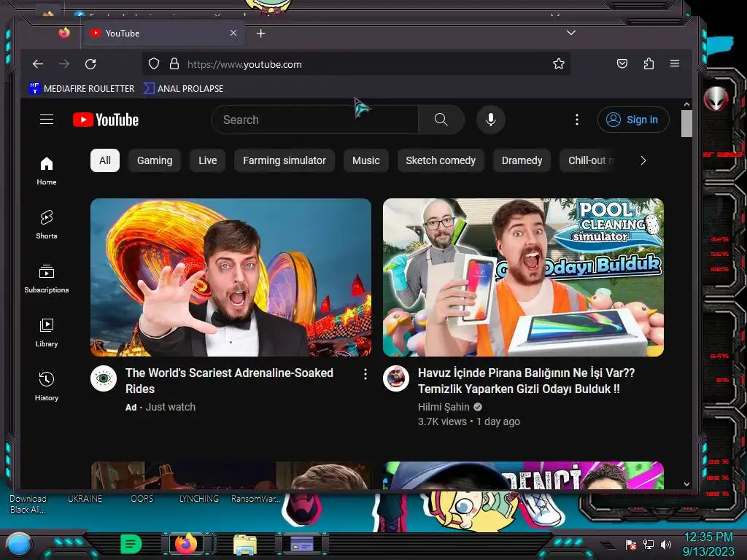
Task: Select the Gaming filter chip
Action: (155, 160)
